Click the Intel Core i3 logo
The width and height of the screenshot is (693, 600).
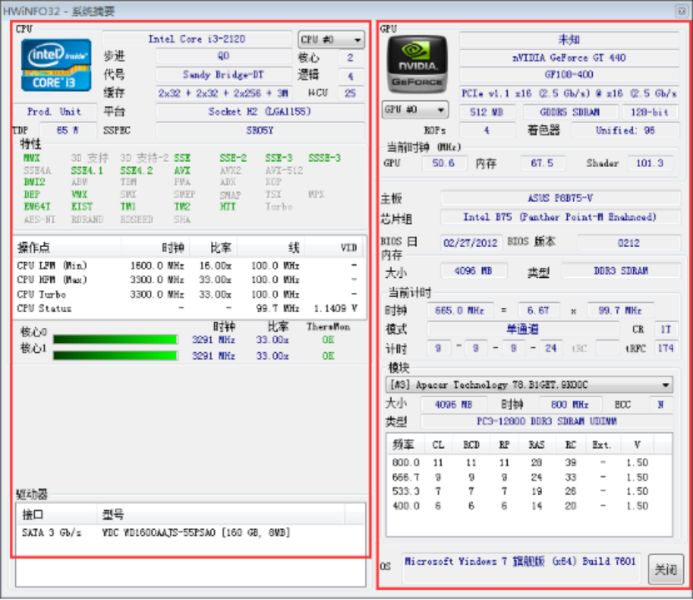pyautogui.click(x=56, y=65)
